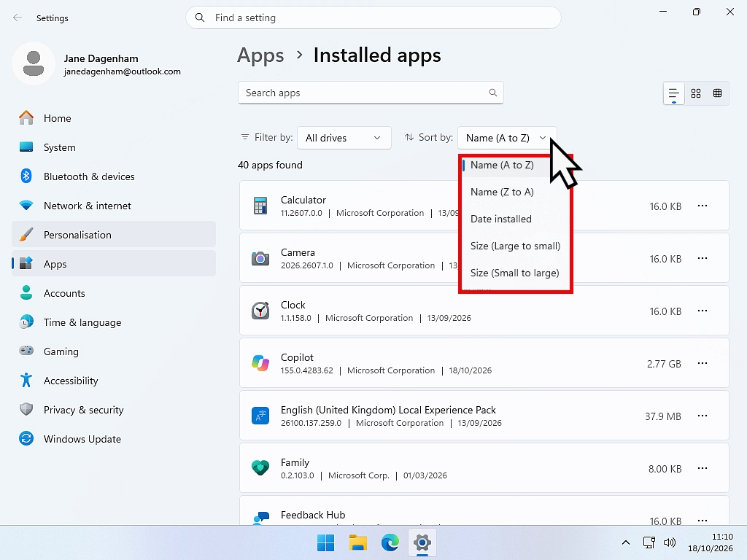Click the Feedback Hub app name
Viewport: 747px width, 560px height.
point(313,515)
